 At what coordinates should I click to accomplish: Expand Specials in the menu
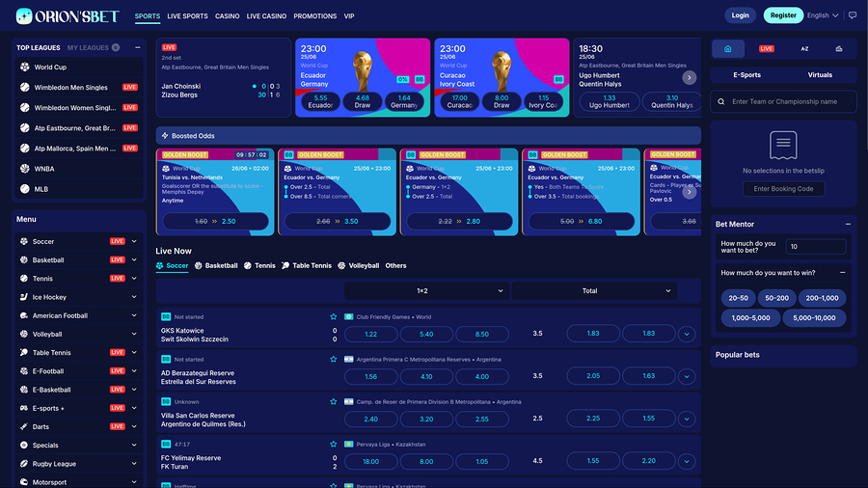coord(134,446)
